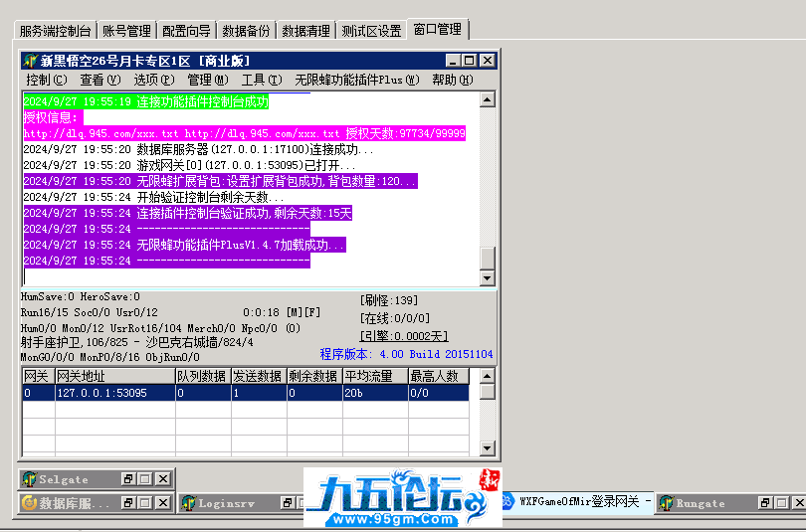The width and height of the screenshot is (806, 532).
Task: Click the Loginsrv minimized window icon
Action: [188, 504]
